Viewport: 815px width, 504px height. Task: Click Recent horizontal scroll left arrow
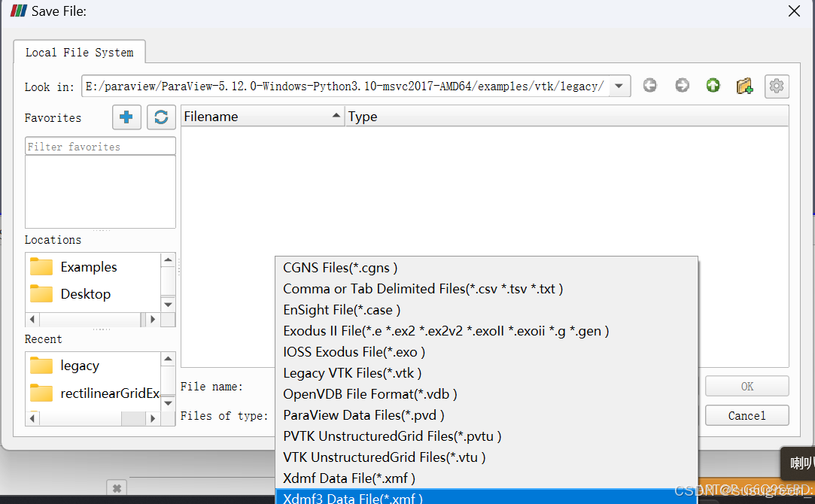pyautogui.click(x=32, y=418)
